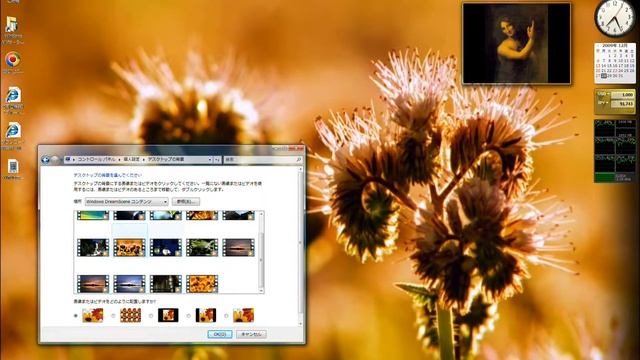Select the waterfall forest video thumbnail
640x360 pixels.
[93, 248]
